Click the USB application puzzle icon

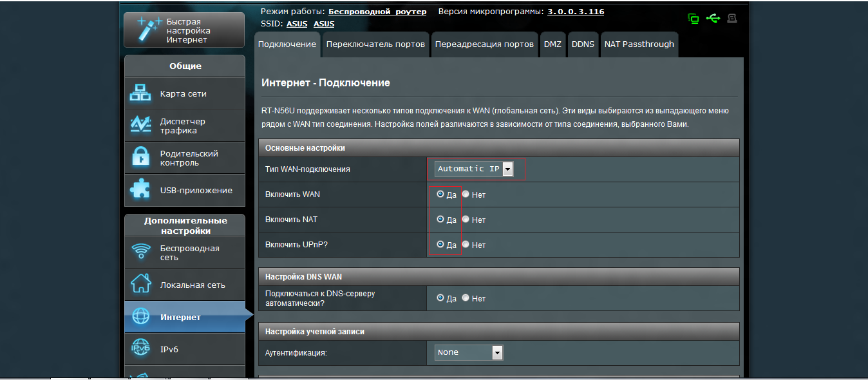pos(140,190)
